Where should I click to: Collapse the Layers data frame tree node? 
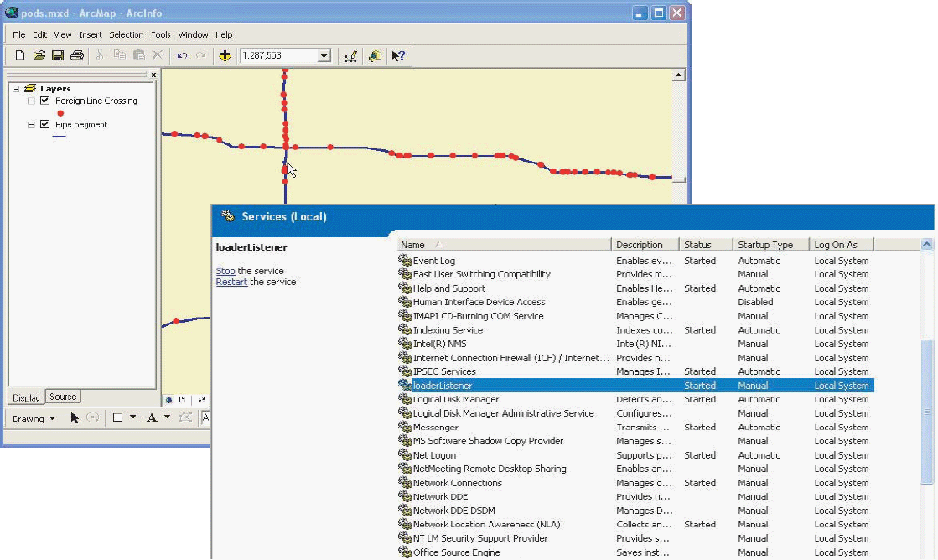pos(16,89)
